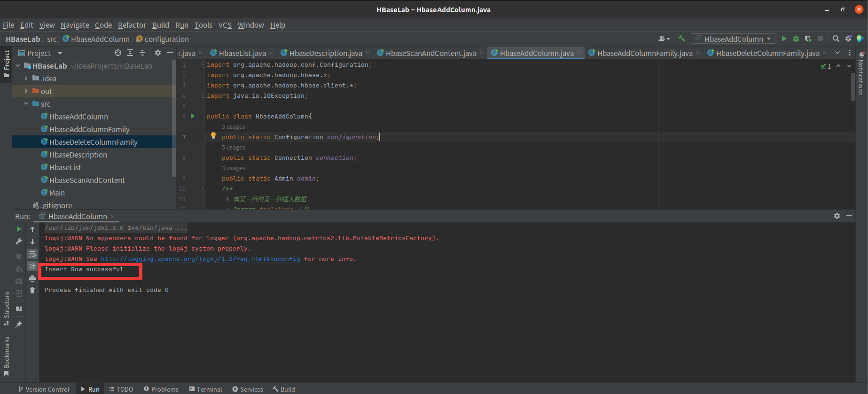The width and height of the screenshot is (868, 394).
Task: Open the VCS menu
Action: pos(225,25)
